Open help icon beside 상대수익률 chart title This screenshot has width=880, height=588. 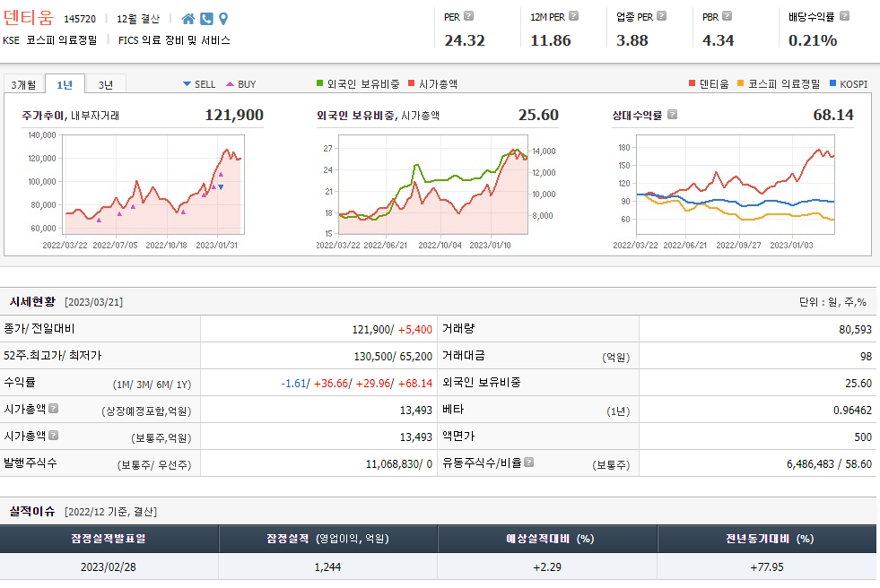point(673,115)
